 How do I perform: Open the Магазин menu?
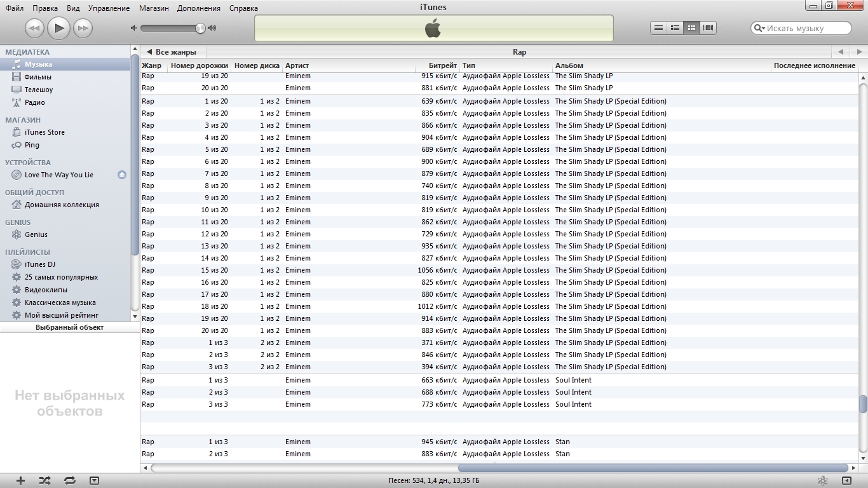(154, 8)
